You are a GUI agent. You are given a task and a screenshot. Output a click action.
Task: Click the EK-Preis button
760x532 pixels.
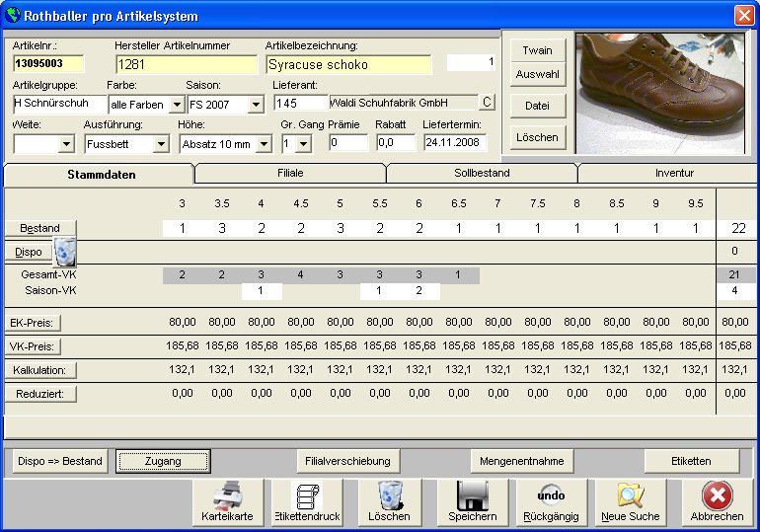32,323
